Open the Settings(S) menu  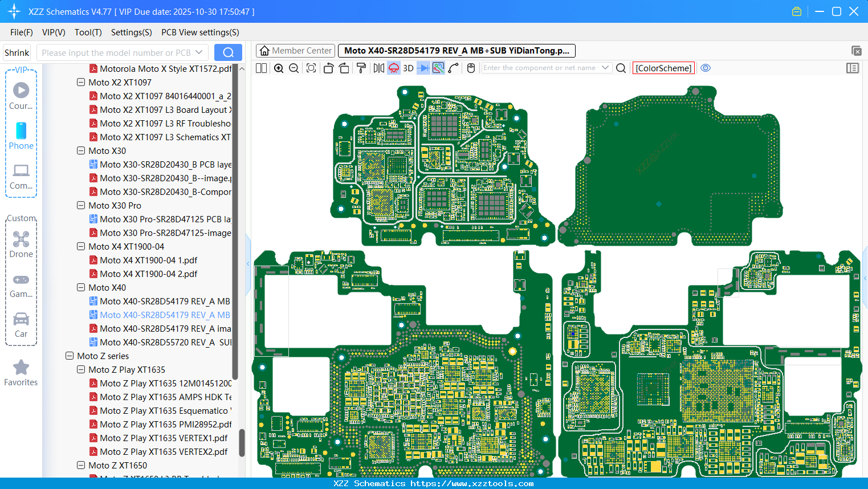(x=132, y=32)
